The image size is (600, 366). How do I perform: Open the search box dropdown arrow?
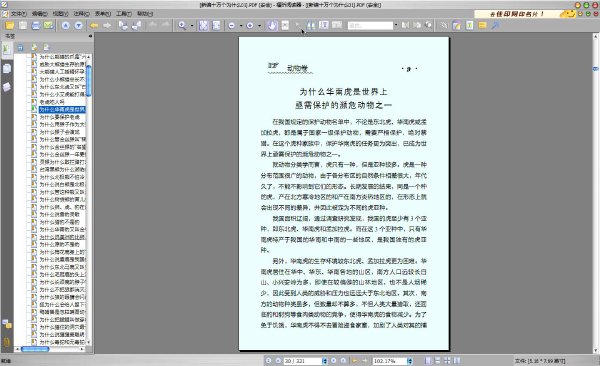pos(396,26)
